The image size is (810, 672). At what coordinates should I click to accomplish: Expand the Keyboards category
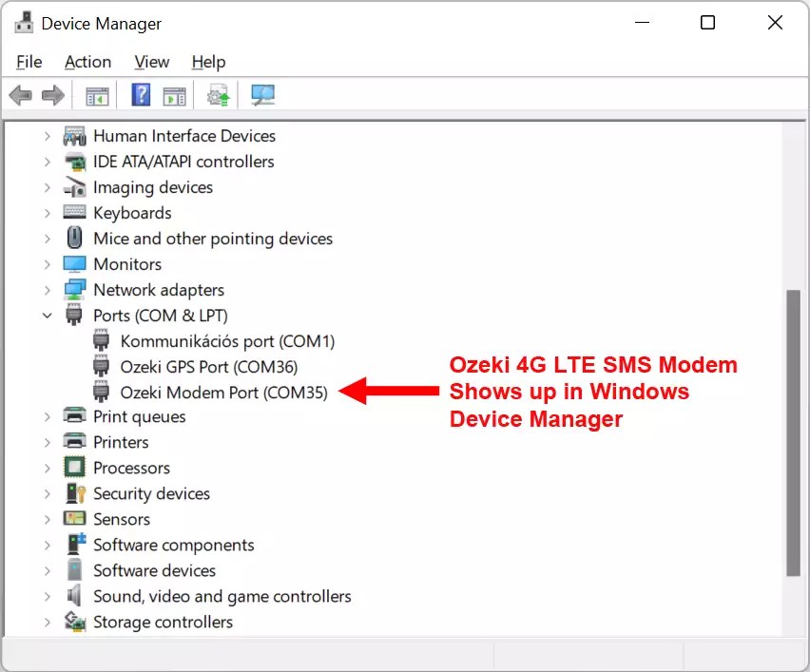(x=48, y=213)
